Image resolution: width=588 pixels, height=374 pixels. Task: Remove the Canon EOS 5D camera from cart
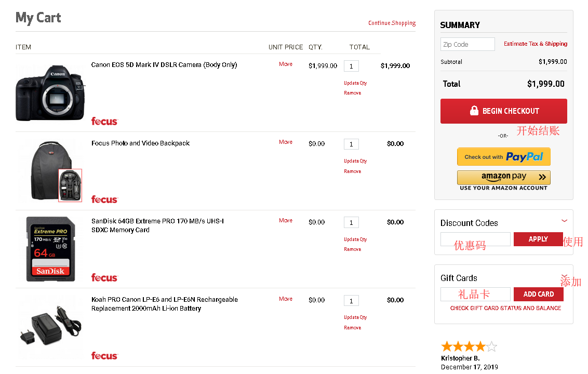352,93
